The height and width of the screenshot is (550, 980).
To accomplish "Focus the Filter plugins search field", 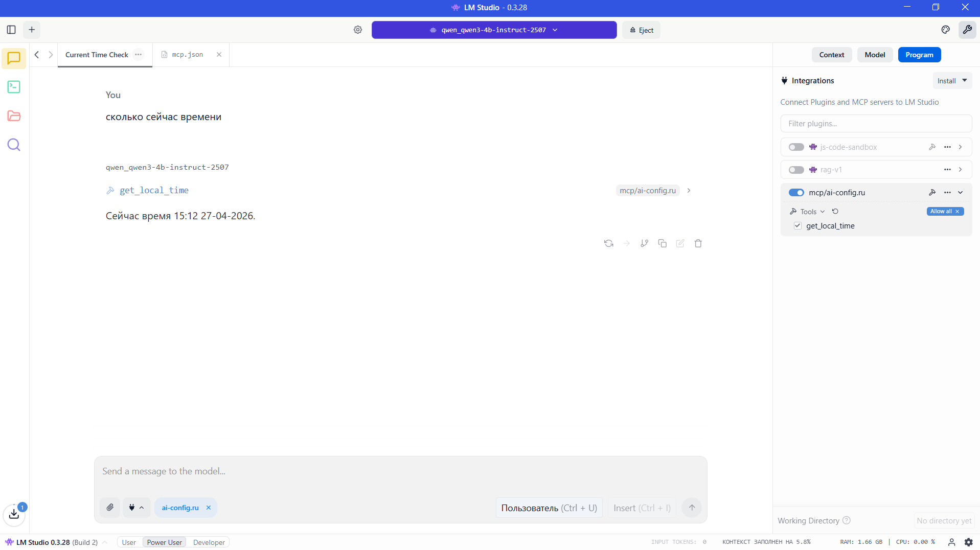I will tap(876, 124).
